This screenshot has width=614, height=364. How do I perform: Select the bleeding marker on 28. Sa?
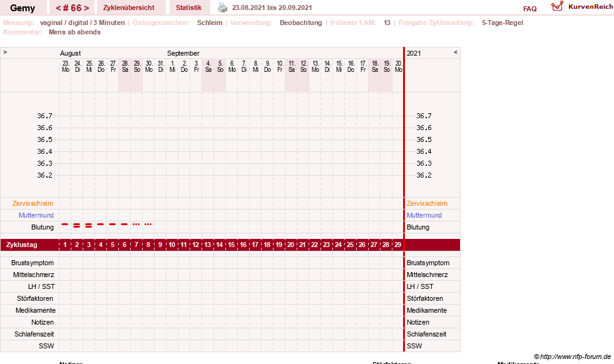pos(125,225)
